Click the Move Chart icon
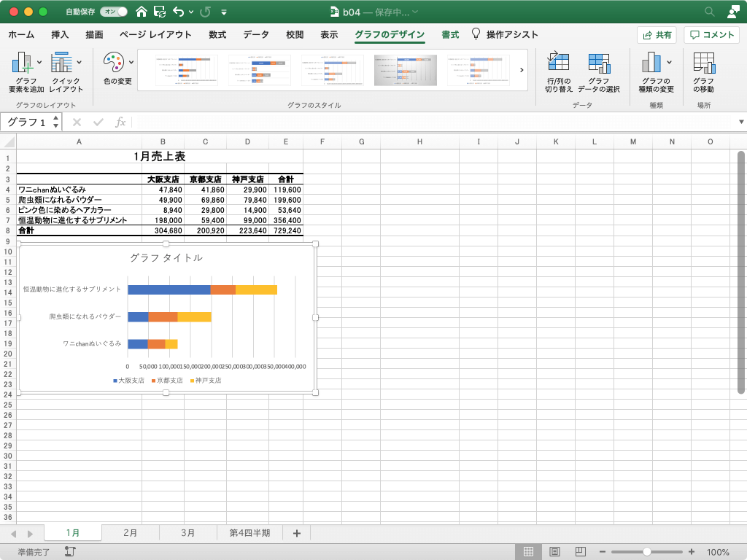Image resolution: width=747 pixels, height=560 pixels. pyautogui.click(x=704, y=63)
